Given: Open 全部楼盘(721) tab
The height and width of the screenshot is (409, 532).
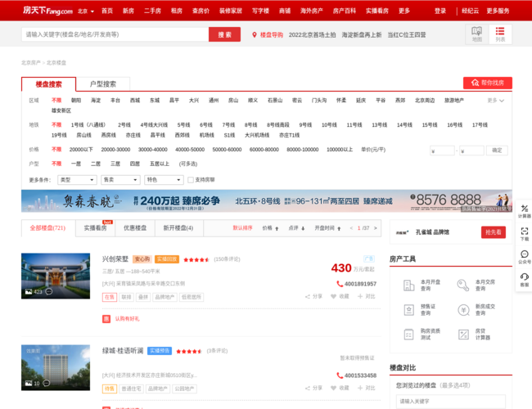Looking at the screenshot, I should coord(47,228).
